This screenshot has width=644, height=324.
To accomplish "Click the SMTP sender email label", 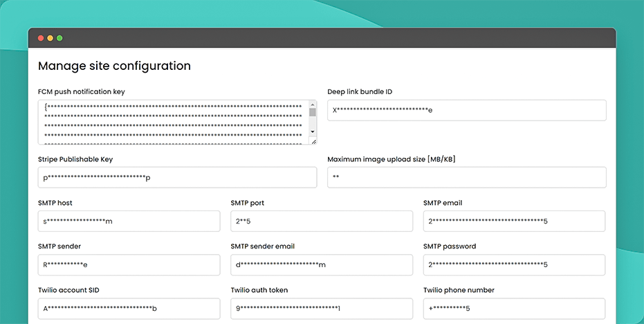I will click(x=262, y=246).
